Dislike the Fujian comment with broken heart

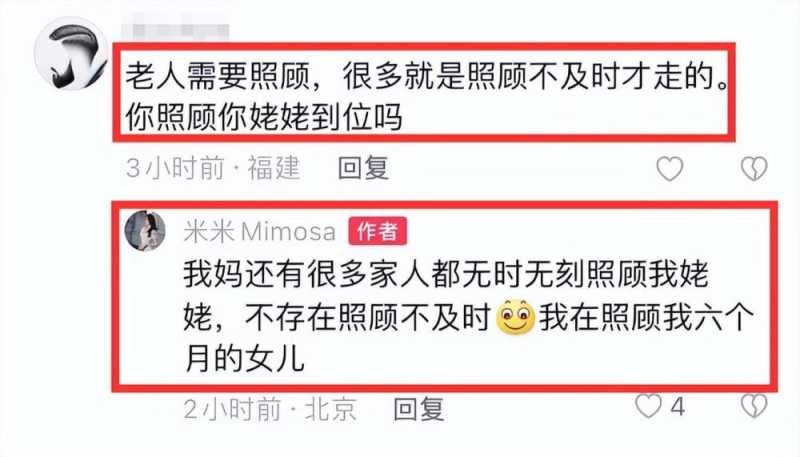(754, 169)
